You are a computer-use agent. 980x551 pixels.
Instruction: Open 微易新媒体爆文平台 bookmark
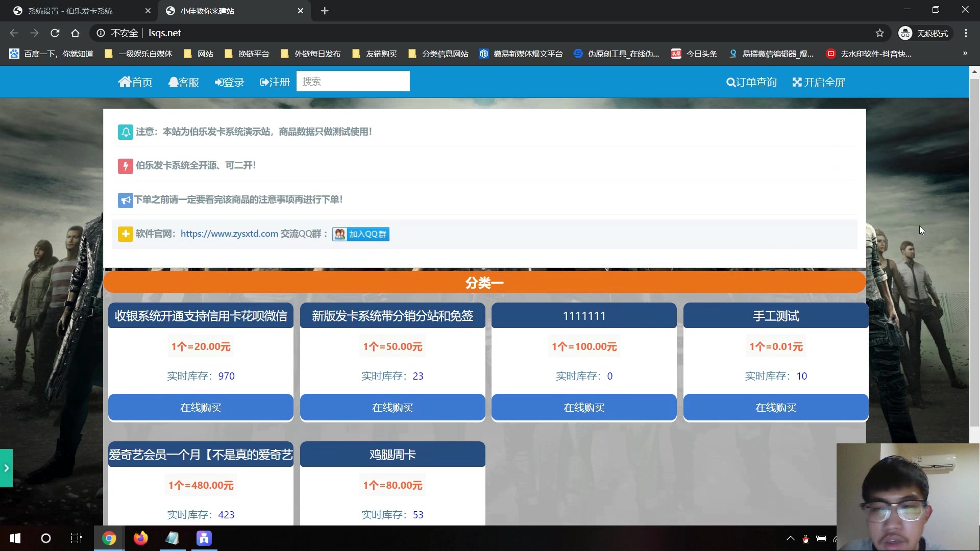click(x=521, y=54)
